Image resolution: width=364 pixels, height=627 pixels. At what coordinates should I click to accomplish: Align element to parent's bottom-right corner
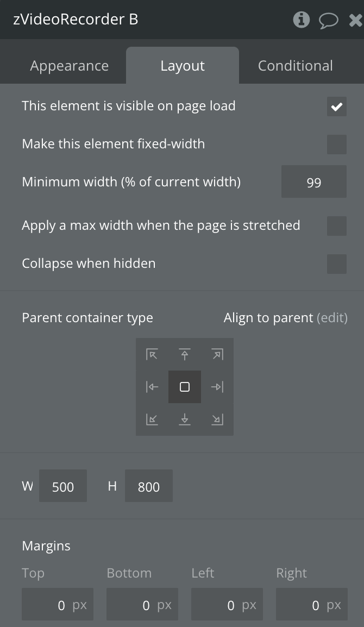click(217, 419)
